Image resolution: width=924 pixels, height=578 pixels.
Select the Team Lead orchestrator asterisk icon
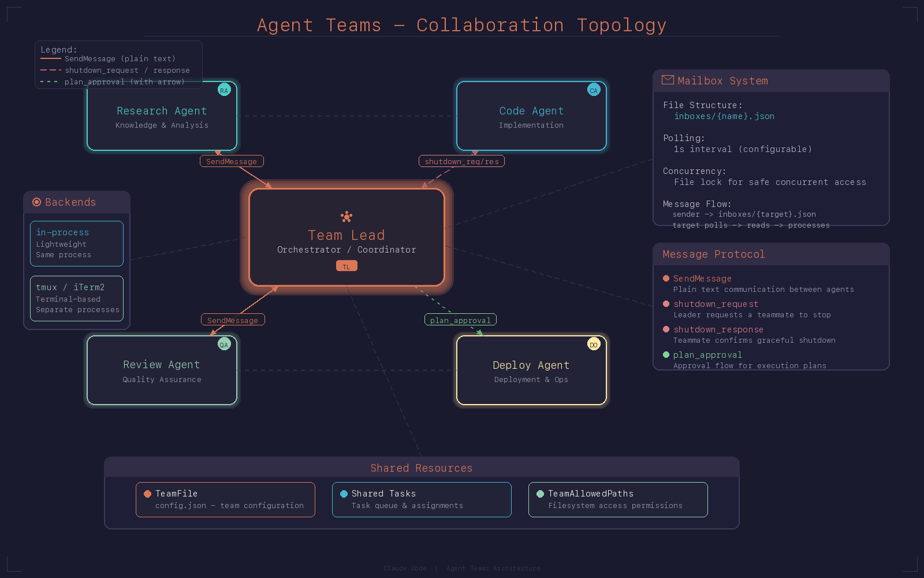pos(346,217)
